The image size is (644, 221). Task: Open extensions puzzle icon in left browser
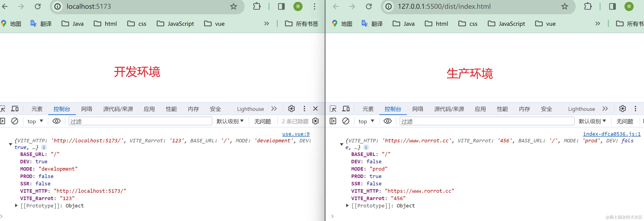click(x=257, y=6)
